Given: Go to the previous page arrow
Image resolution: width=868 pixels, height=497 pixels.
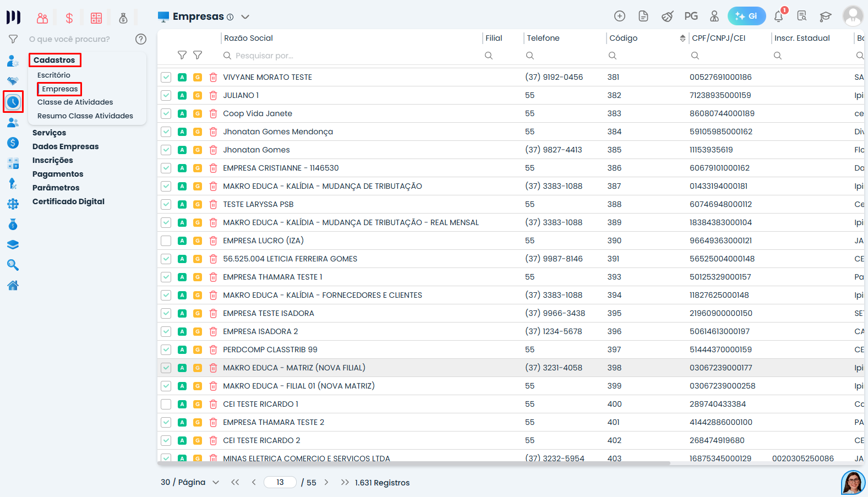Looking at the screenshot, I should (254, 482).
